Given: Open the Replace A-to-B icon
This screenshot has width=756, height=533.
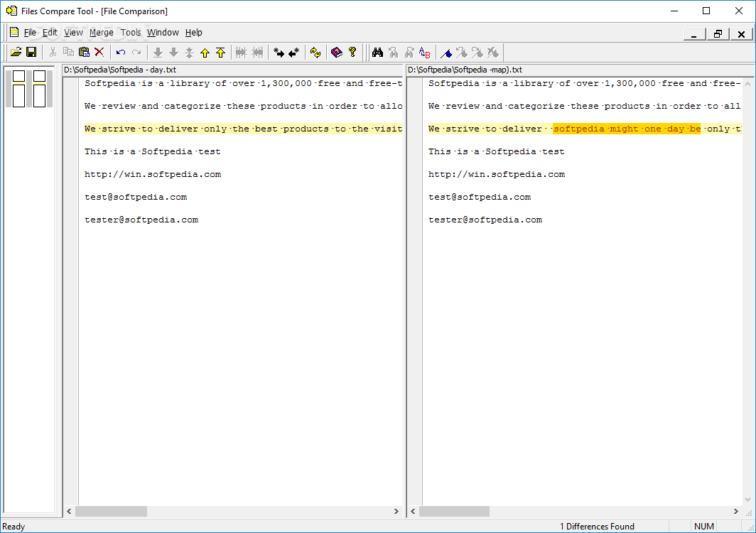Looking at the screenshot, I should 425,52.
